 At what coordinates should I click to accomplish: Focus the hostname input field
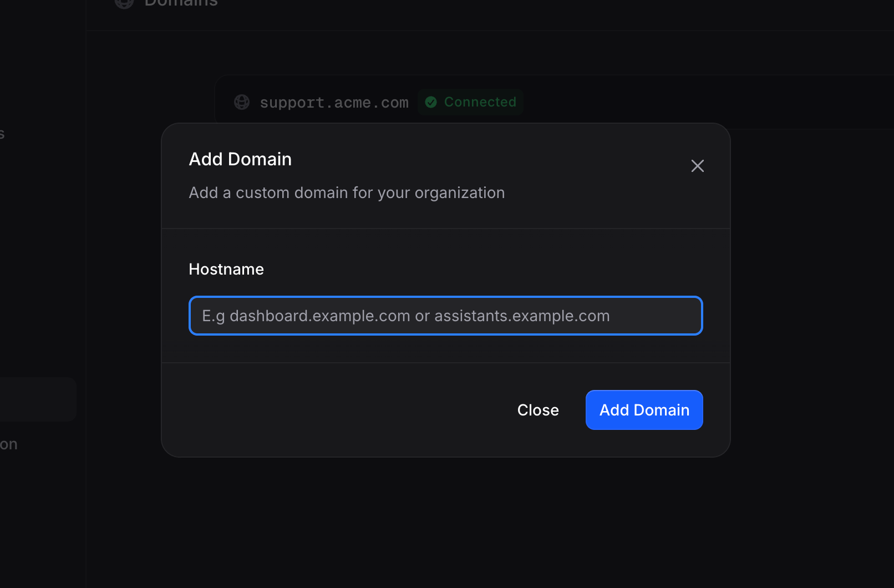click(445, 316)
